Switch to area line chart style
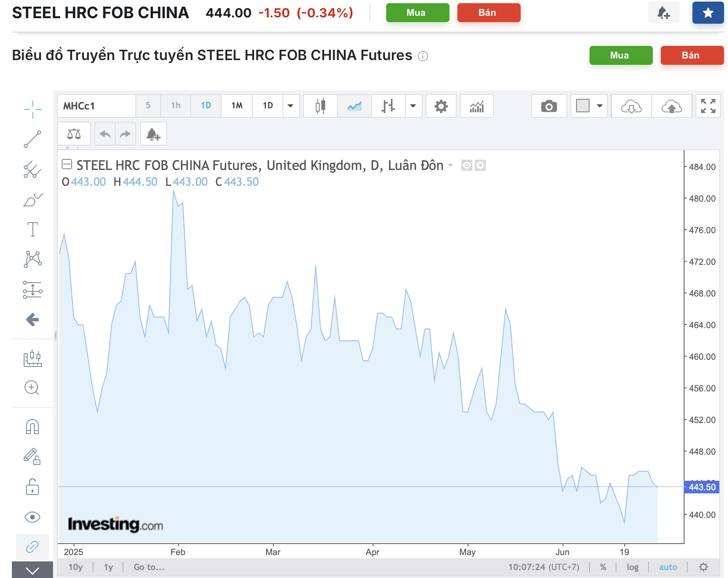Screen dimensions: 728x578 355,106
